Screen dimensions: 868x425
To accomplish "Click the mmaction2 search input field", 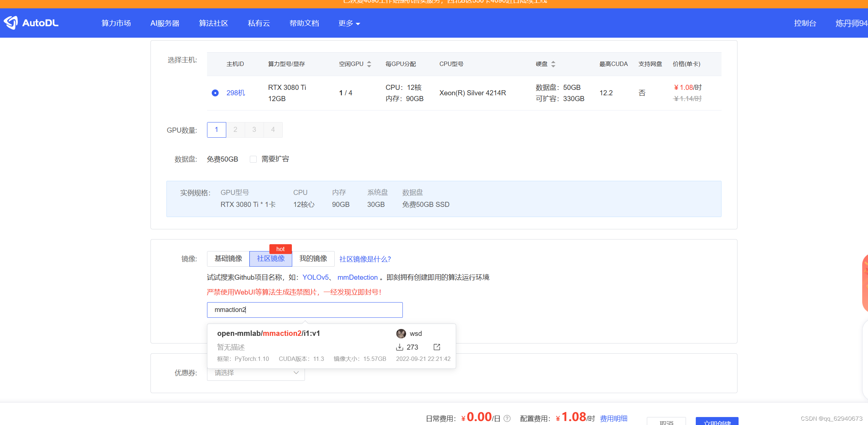I will click(305, 310).
